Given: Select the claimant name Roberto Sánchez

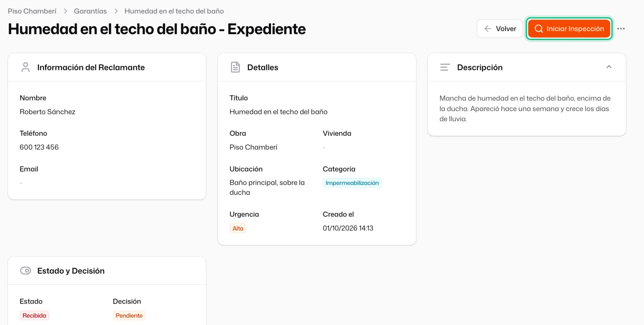Looking at the screenshot, I should pyautogui.click(x=47, y=112).
